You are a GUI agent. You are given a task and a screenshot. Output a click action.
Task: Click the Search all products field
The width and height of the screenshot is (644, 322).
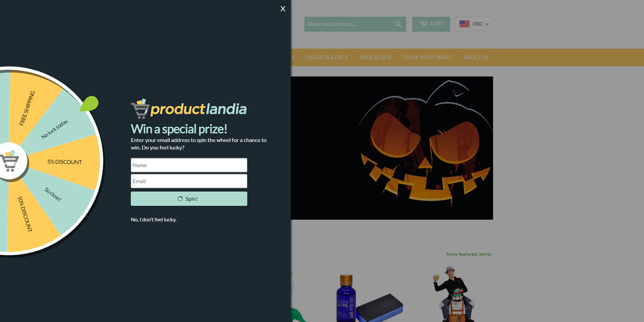(349, 24)
